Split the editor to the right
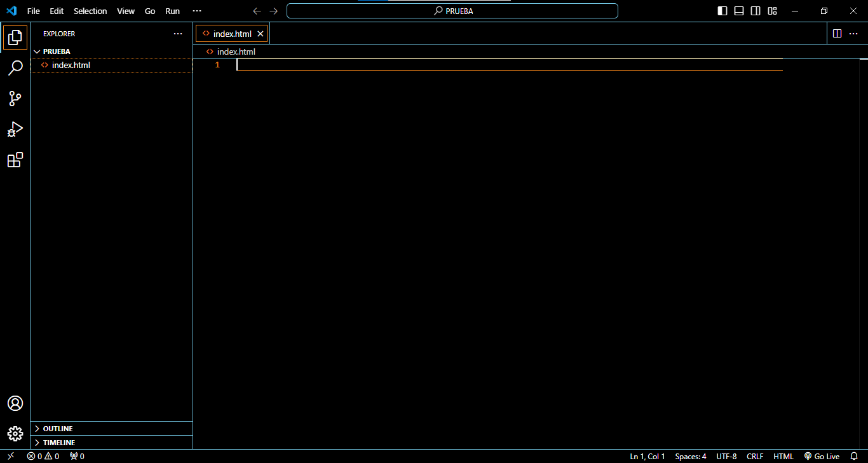Viewport: 868px width, 463px height. point(837,34)
